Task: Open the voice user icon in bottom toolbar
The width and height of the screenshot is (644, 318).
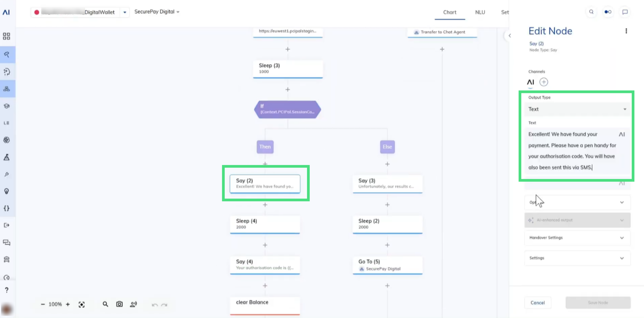Action: [x=133, y=304]
